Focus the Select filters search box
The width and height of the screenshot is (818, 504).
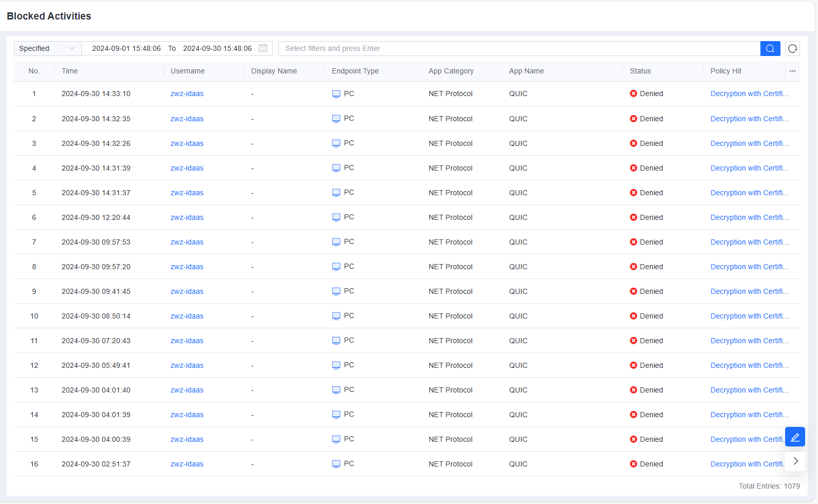[519, 48]
